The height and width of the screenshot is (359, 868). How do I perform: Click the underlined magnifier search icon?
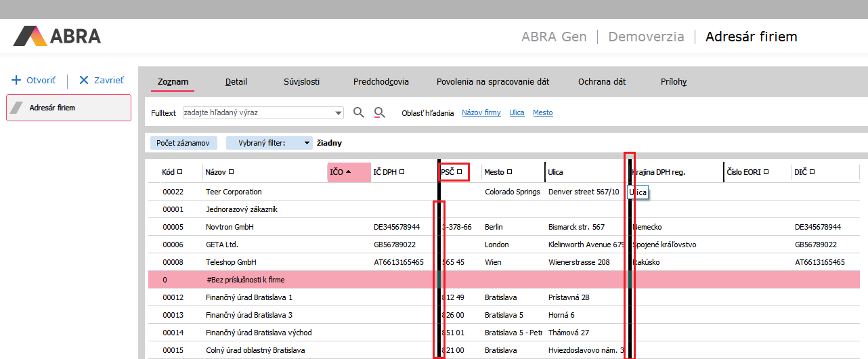click(379, 112)
